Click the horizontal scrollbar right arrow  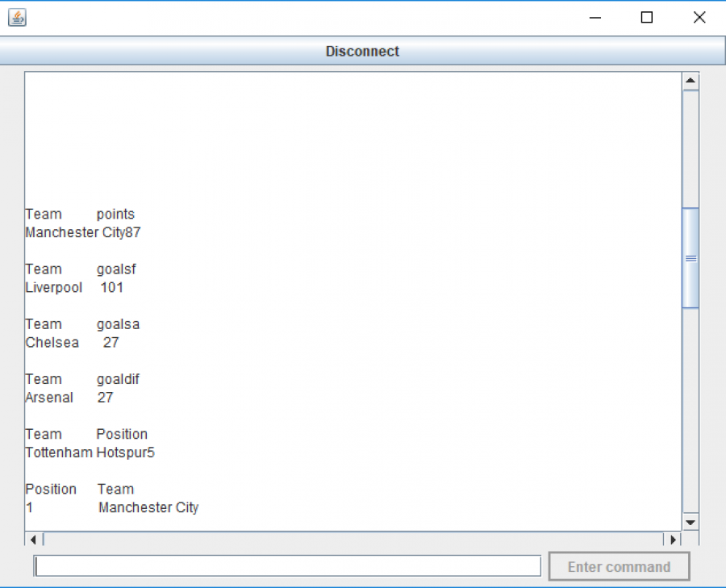pos(674,539)
